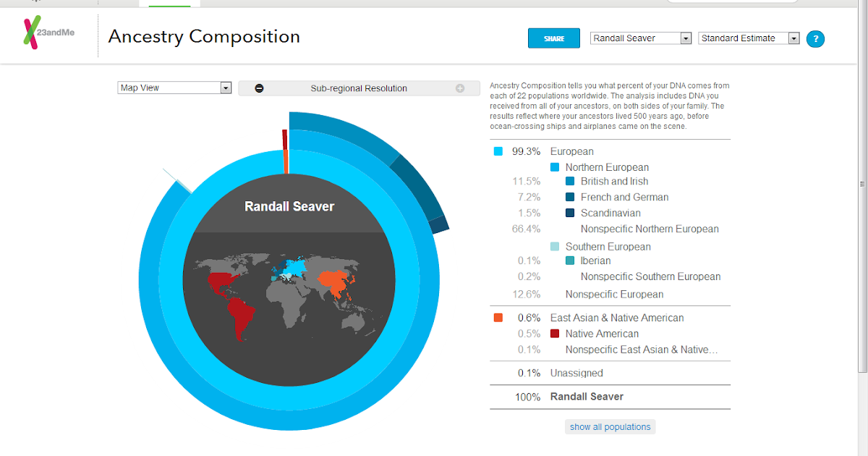868x456 pixels.
Task: Click the SHARE button
Action: pyautogui.click(x=553, y=38)
